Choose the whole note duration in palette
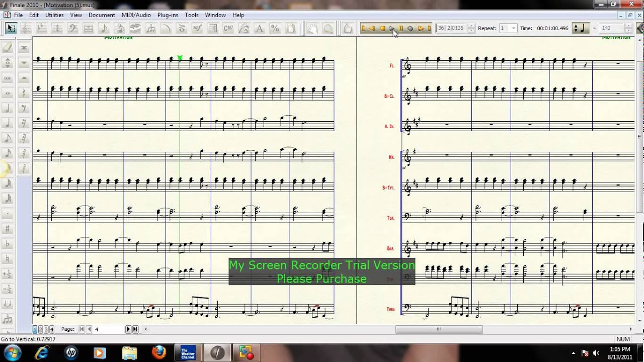Screen dimensions: 644x362 [8, 94]
